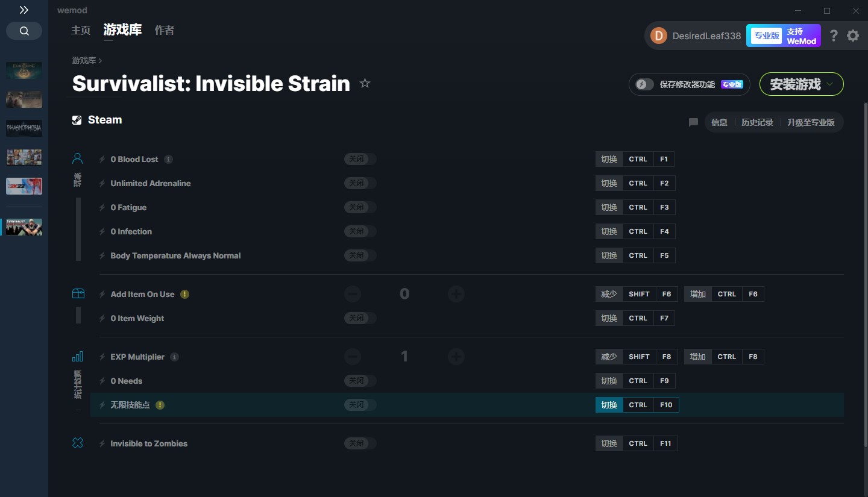Open the help question mark icon

834,36
